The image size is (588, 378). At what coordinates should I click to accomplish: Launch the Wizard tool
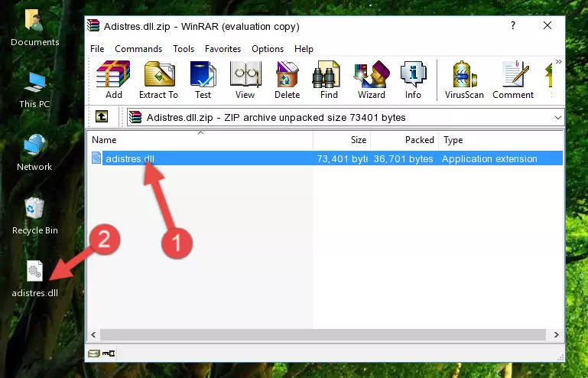[x=372, y=80]
